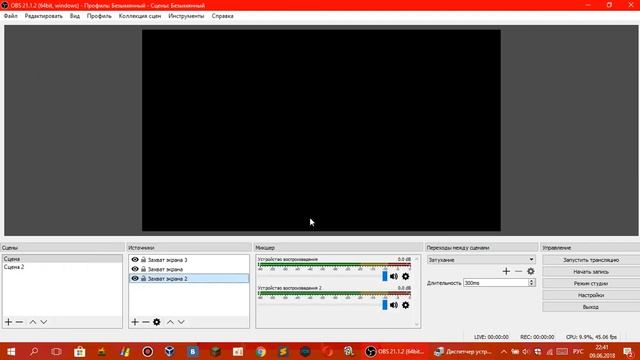The width and height of the screenshot is (640, 360).
Task: Hide the Захват экрана 3 source
Action: click(135, 260)
